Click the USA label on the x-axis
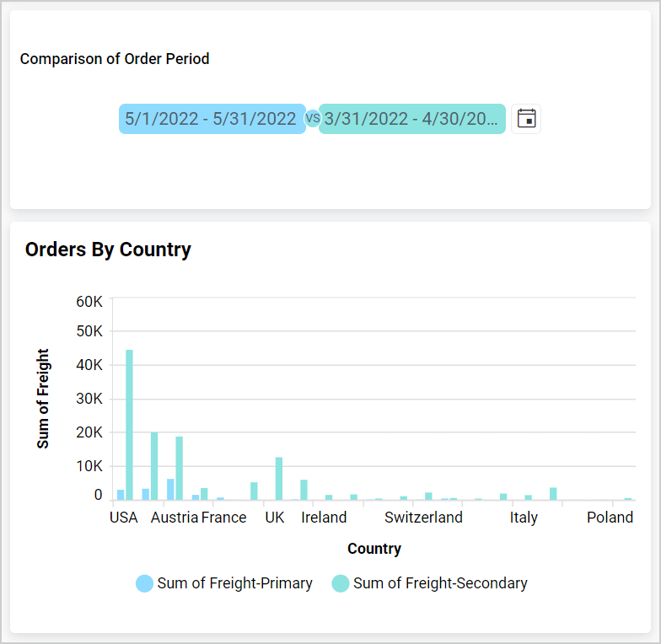Screen dimensions: 661x644 [124, 518]
